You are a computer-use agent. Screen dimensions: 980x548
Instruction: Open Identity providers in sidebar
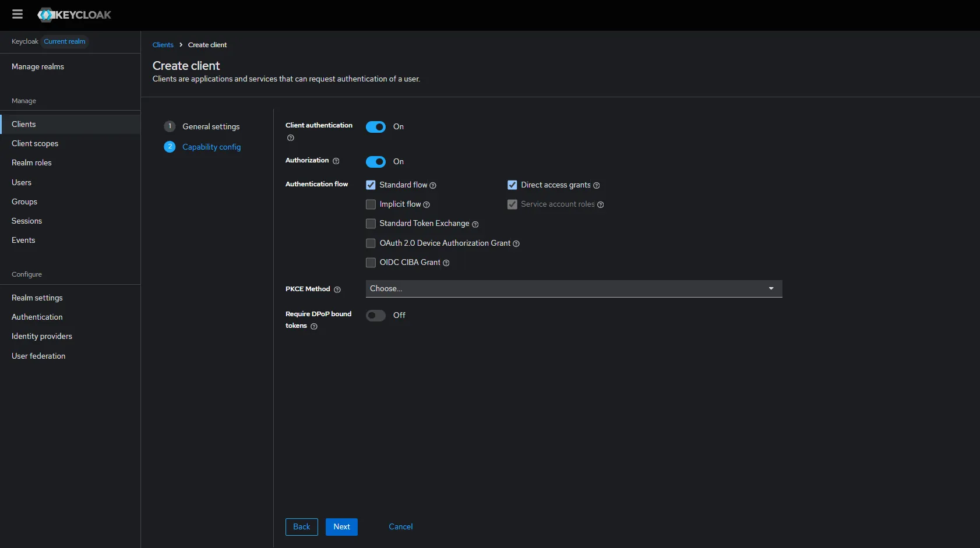point(70,336)
